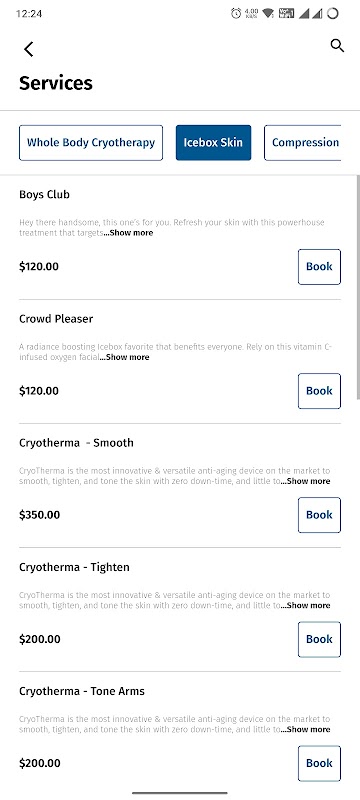360x800 pixels.
Task: Book the Boys Club service
Action: point(319,267)
